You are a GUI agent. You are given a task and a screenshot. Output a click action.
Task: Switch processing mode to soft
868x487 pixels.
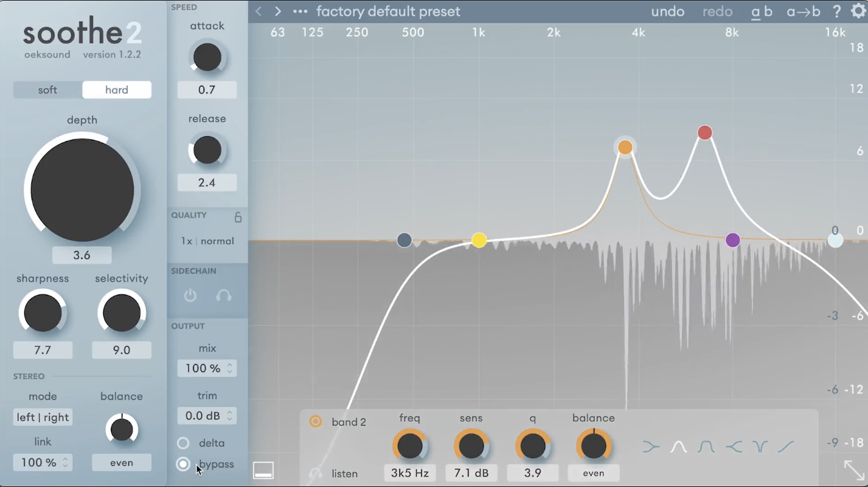click(47, 89)
